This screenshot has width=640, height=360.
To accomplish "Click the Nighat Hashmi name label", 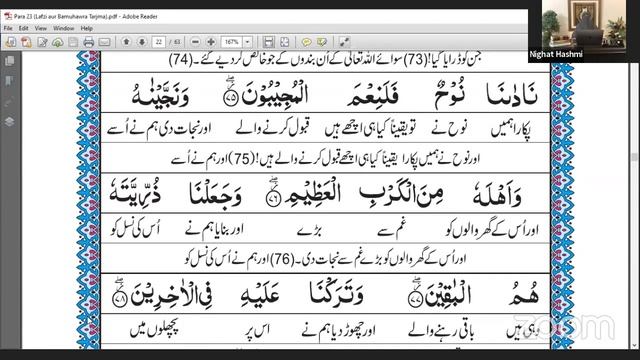I will (x=556, y=54).
